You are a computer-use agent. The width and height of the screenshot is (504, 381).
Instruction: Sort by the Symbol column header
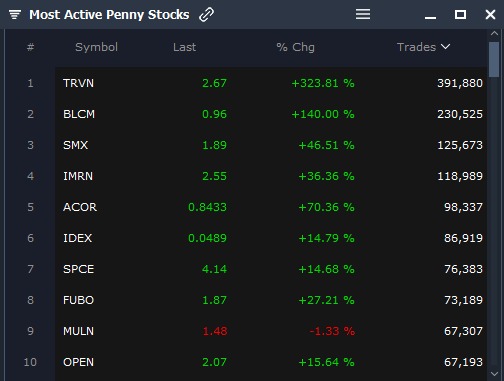pos(96,47)
